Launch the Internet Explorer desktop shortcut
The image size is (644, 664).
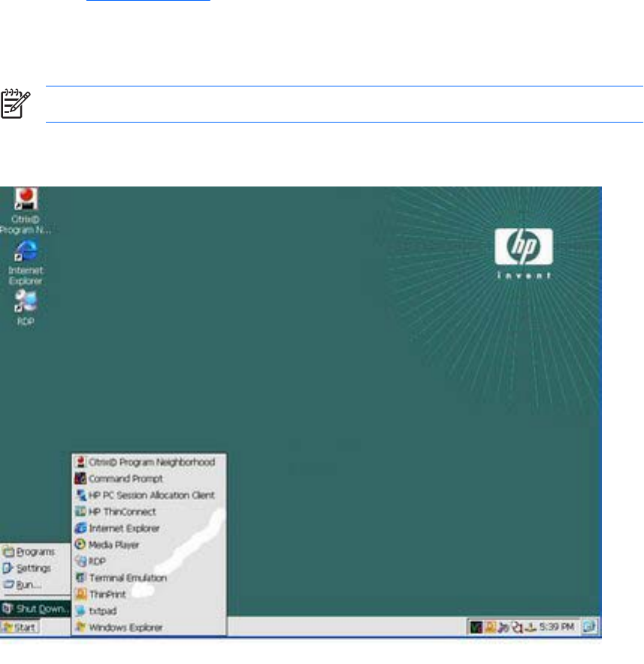(26, 262)
